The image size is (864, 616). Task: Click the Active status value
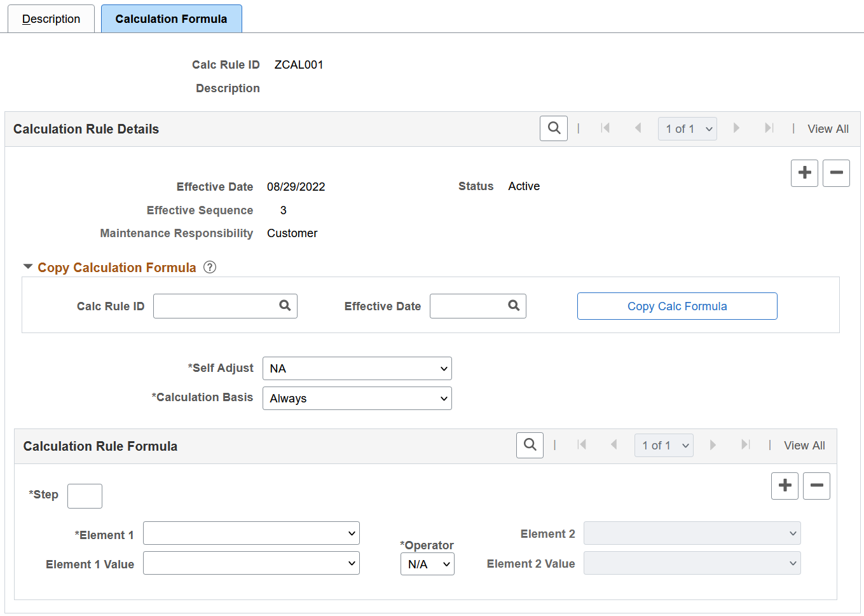tap(524, 186)
